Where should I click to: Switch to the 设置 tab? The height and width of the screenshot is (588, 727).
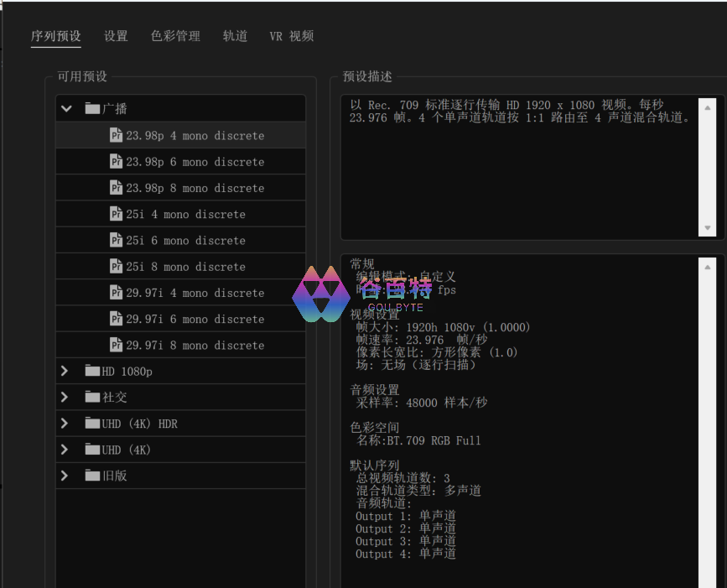(x=116, y=36)
